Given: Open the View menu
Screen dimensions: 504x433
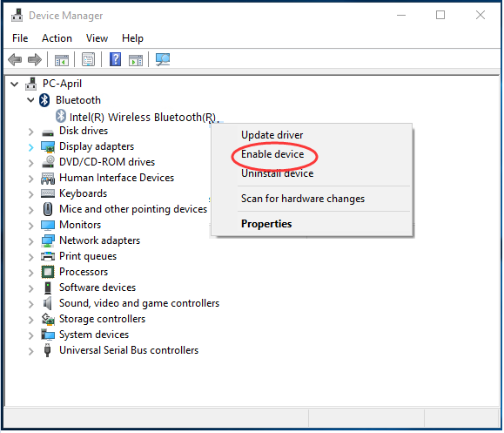Looking at the screenshot, I should pos(97,38).
